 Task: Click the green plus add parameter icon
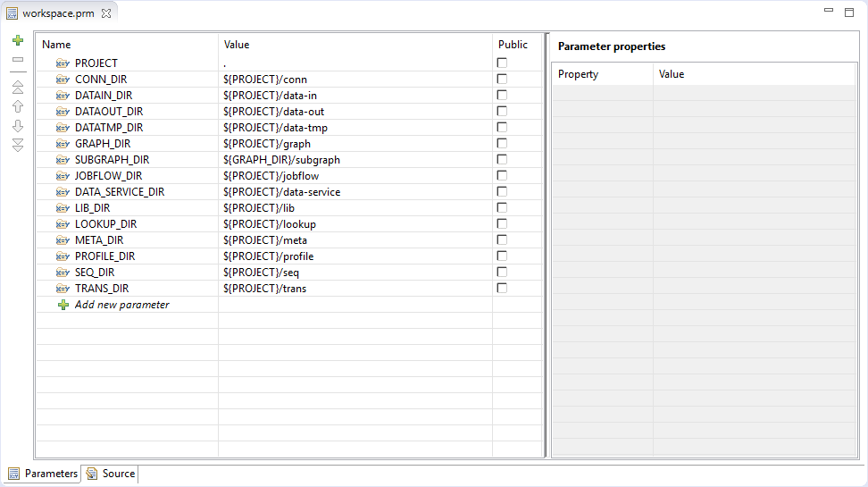[17, 40]
